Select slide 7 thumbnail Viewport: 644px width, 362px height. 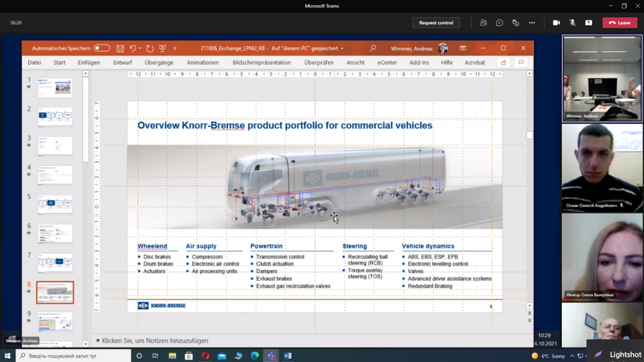pyautogui.click(x=55, y=263)
